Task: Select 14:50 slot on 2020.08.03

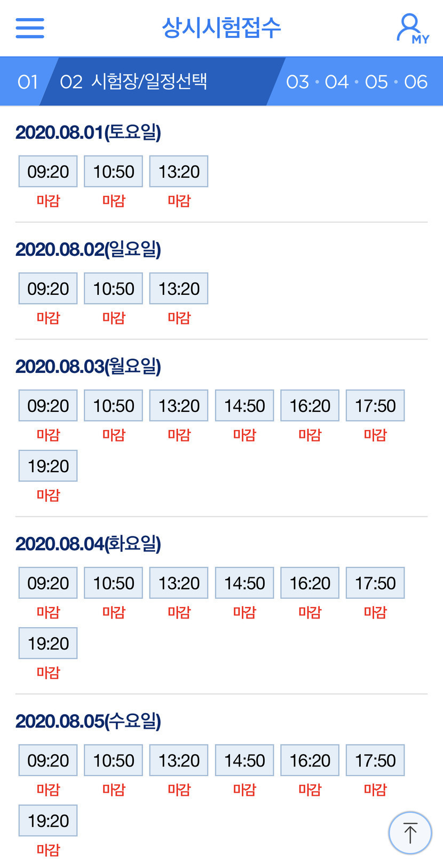Action: point(244,405)
